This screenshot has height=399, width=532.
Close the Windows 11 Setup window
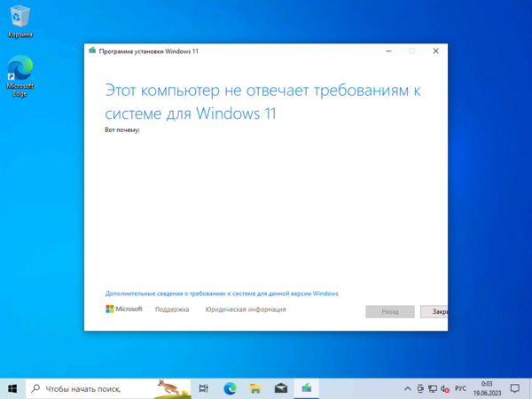pos(435,51)
